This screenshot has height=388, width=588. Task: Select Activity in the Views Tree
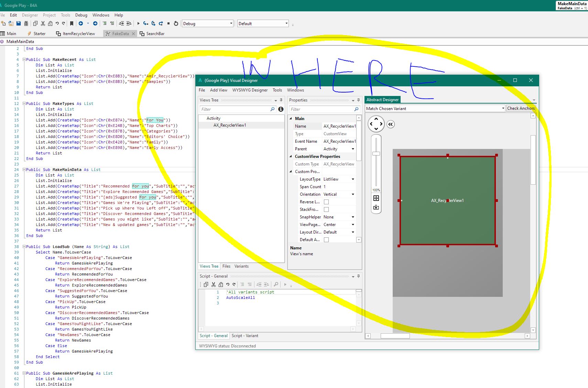[214, 118]
